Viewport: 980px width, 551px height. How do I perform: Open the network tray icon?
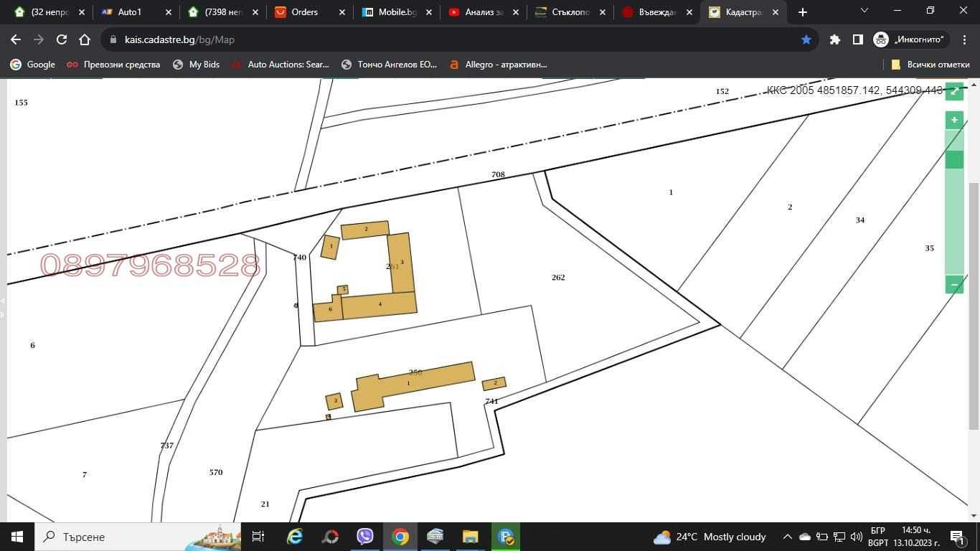click(x=839, y=537)
